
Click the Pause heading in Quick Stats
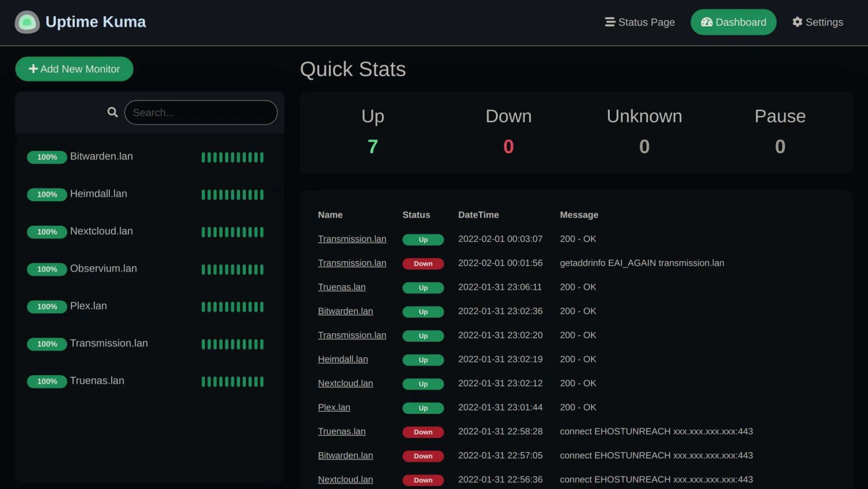pos(780,116)
